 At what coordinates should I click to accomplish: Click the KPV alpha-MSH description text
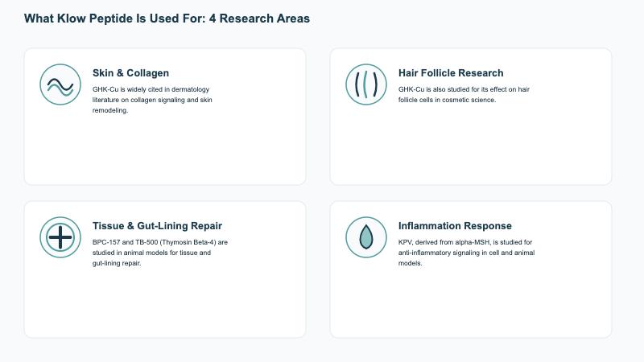[x=466, y=253]
